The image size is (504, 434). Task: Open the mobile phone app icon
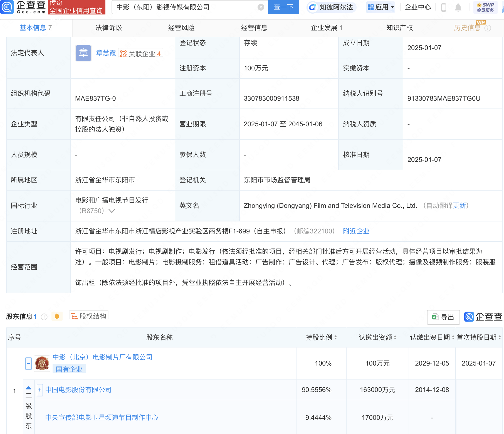(x=444, y=7)
